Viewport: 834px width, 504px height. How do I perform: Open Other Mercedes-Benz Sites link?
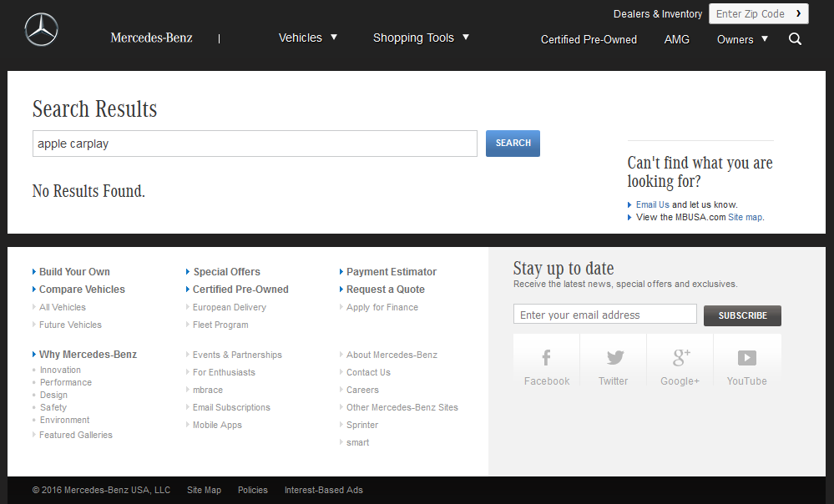point(402,408)
